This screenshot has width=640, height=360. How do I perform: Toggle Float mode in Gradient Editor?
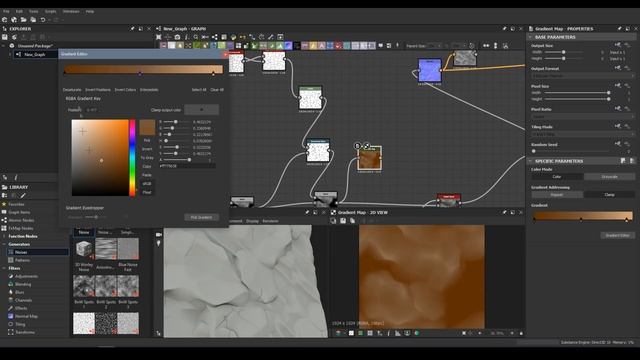(147, 192)
